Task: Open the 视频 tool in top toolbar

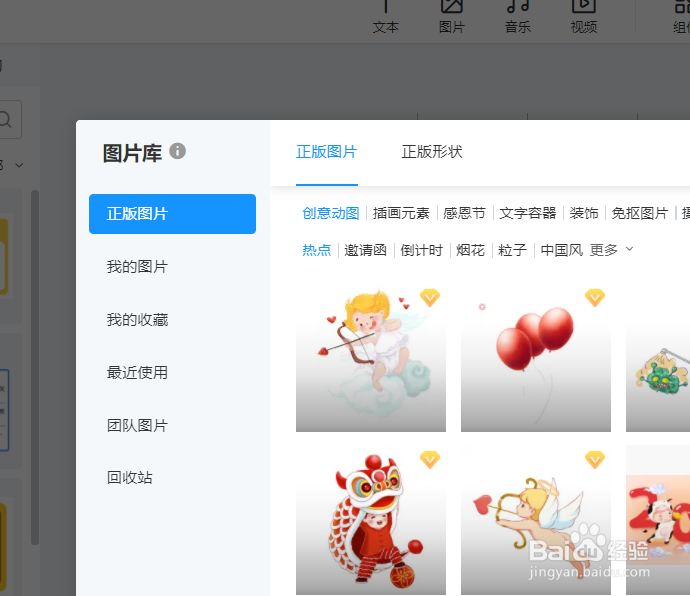Action: click(584, 17)
